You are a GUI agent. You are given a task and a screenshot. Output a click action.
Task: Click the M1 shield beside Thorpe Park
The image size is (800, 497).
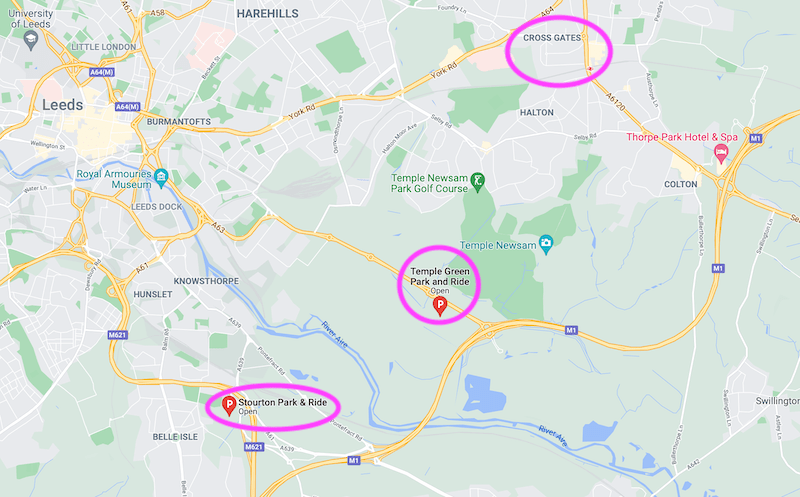tap(756, 138)
